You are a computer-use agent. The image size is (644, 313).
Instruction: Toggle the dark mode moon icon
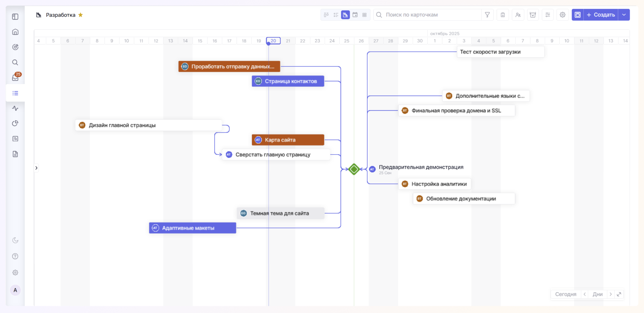point(15,241)
